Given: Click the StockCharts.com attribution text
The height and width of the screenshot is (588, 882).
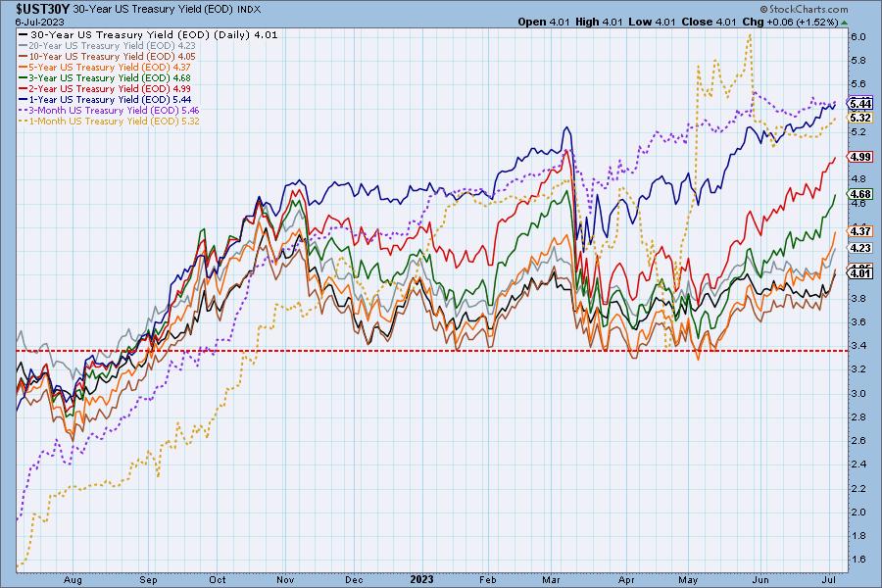Looking at the screenshot, I should [x=804, y=9].
